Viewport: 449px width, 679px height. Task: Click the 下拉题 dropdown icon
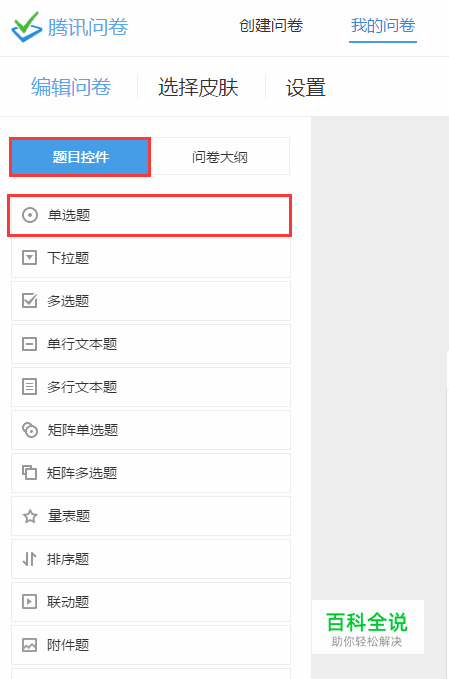[x=29, y=258]
